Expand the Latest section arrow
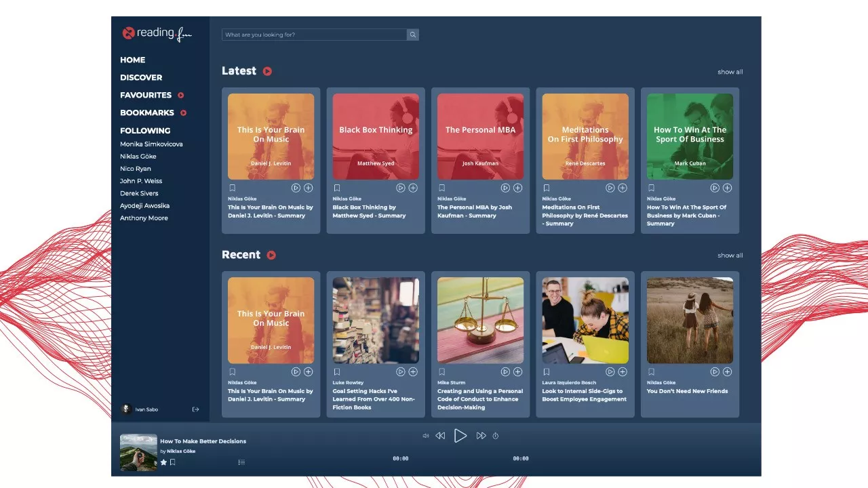Image resolution: width=868 pixels, height=488 pixels. [267, 71]
